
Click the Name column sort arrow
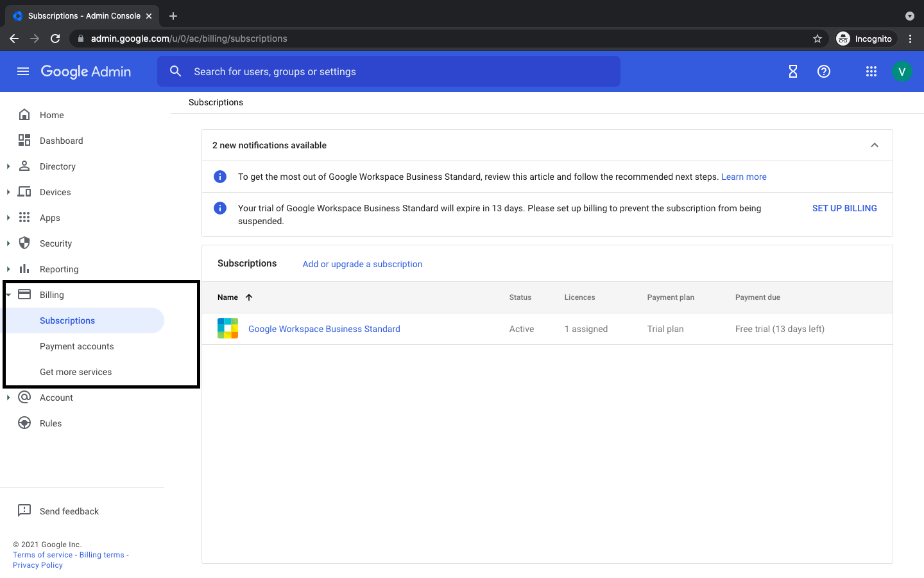click(x=249, y=297)
